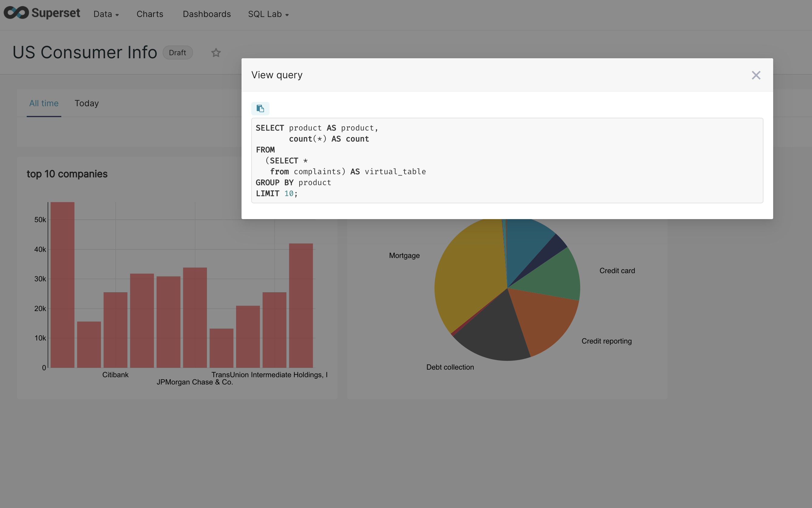The height and width of the screenshot is (508, 812).
Task: Switch to the Today tab
Action: click(86, 103)
